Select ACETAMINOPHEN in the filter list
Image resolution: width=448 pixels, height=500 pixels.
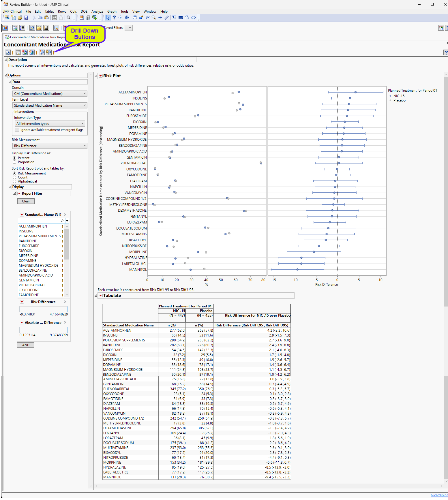coord(33,226)
